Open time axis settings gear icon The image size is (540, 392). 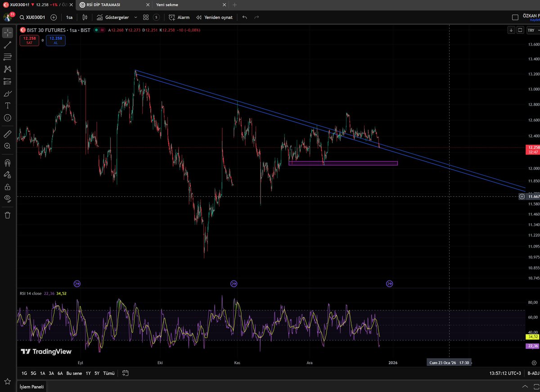click(533, 362)
